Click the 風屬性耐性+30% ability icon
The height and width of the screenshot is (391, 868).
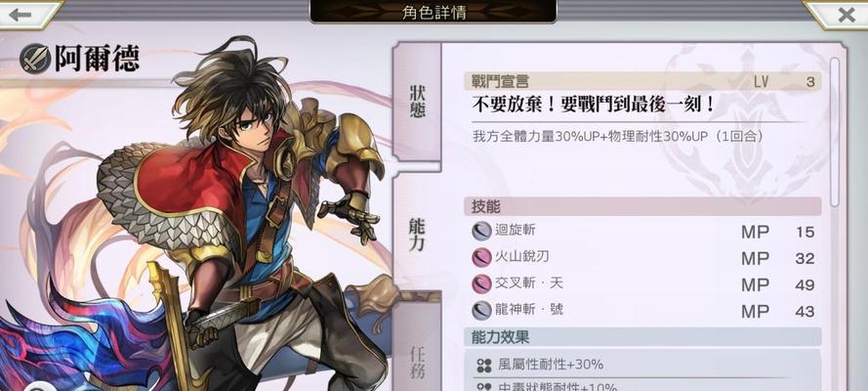[x=484, y=366]
